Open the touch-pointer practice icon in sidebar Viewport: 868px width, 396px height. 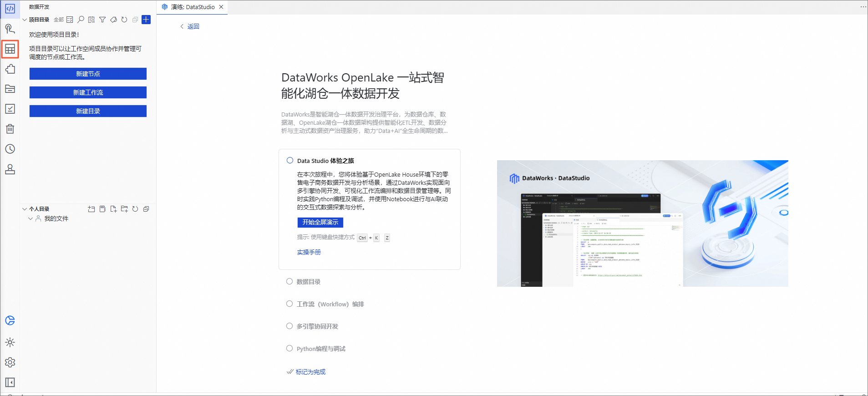coord(10,29)
